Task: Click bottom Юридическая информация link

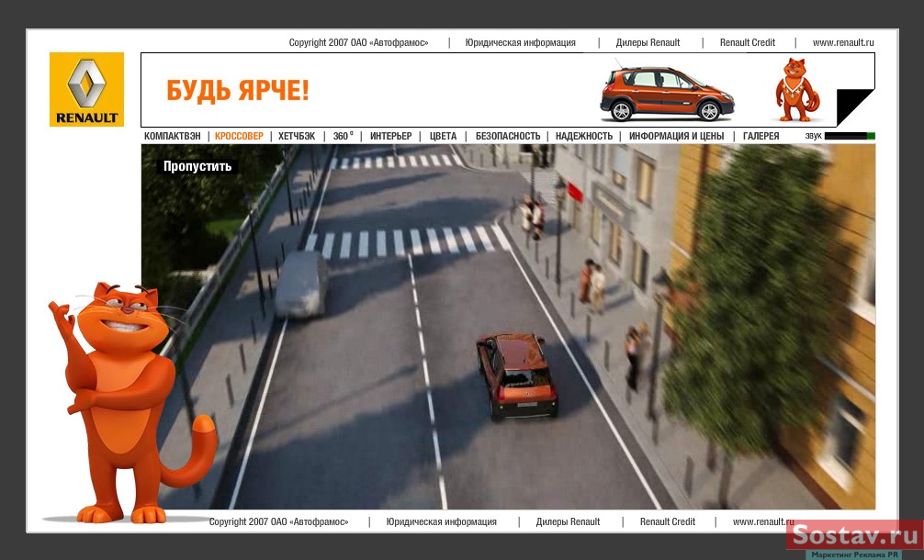Action: point(442,521)
